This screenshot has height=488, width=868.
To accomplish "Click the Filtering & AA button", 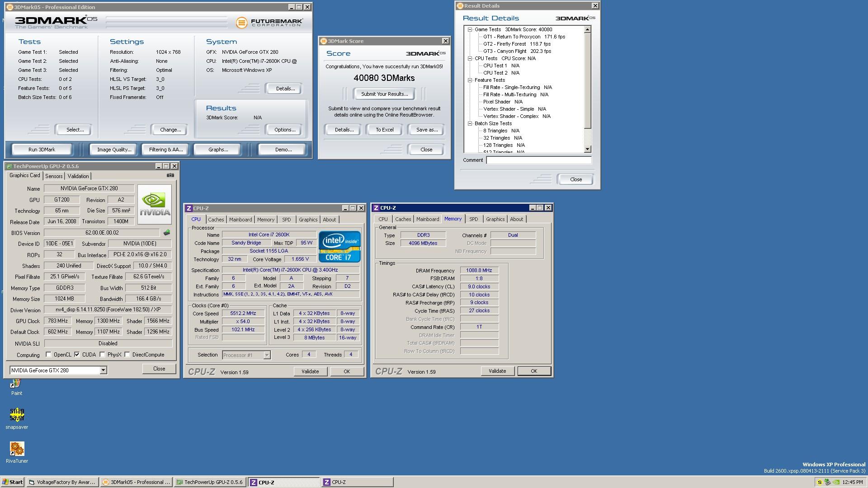I will click(x=166, y=150).
